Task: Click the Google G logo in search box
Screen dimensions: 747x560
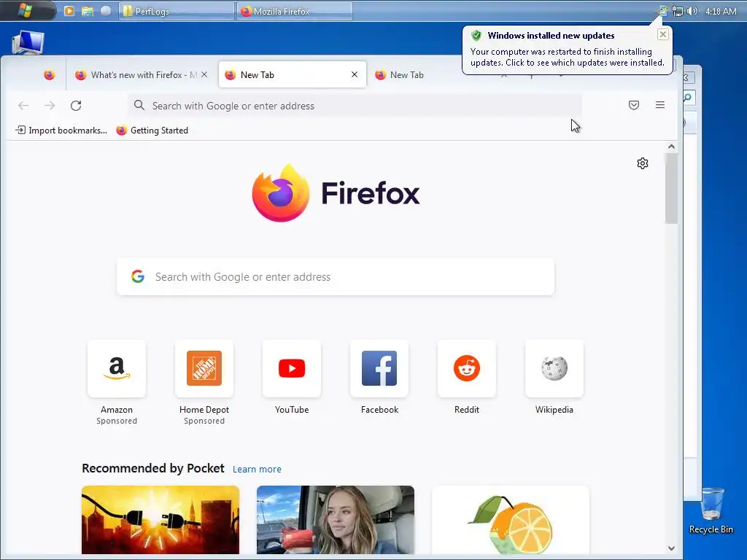Action: click(x=138, y=276)
